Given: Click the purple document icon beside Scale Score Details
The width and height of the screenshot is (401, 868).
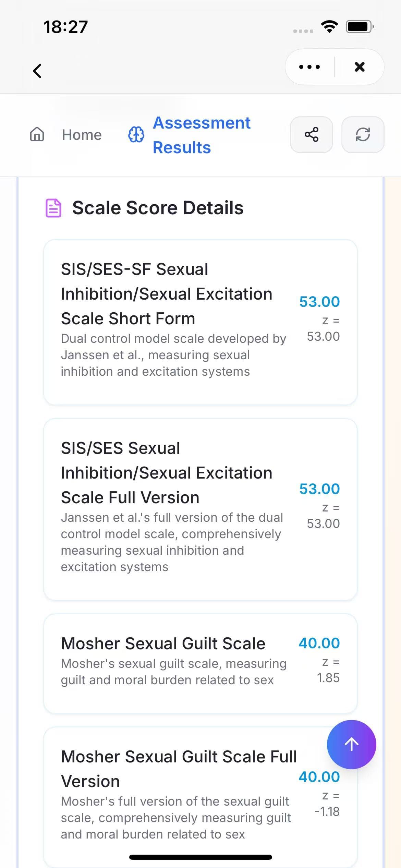Looking at the screenshot, I should [53, 208].
